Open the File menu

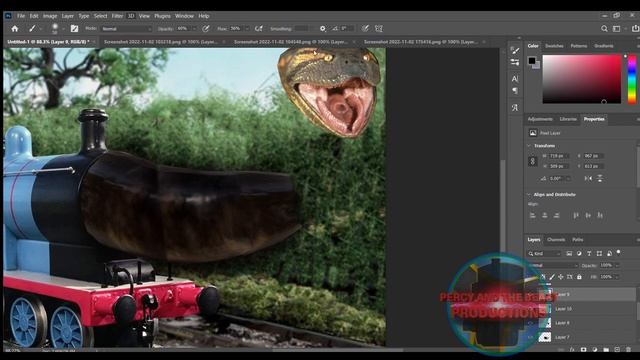tap(21, 16)
